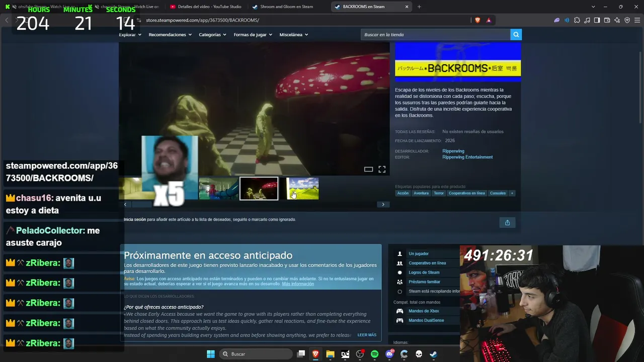Screen dimensions: 644x362
Task: Open the Windows Start menu
Action: tap(211, 354)
